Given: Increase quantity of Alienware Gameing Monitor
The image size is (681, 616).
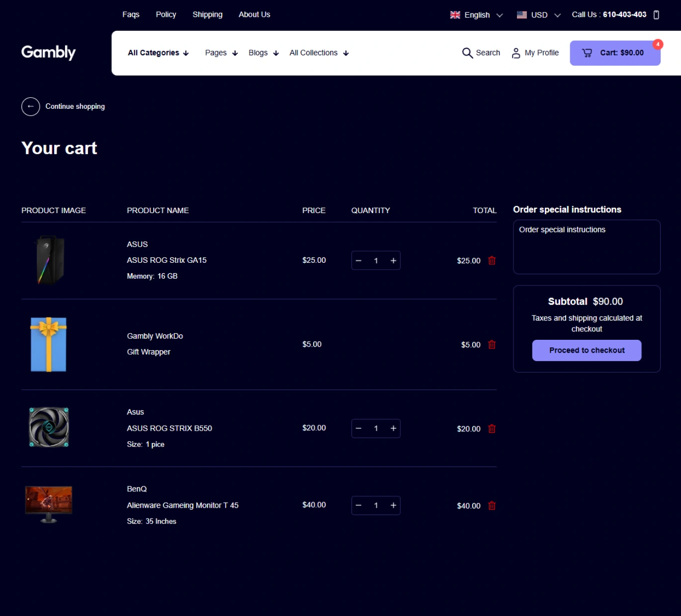Looking at the screenshot, I should 393,505.
